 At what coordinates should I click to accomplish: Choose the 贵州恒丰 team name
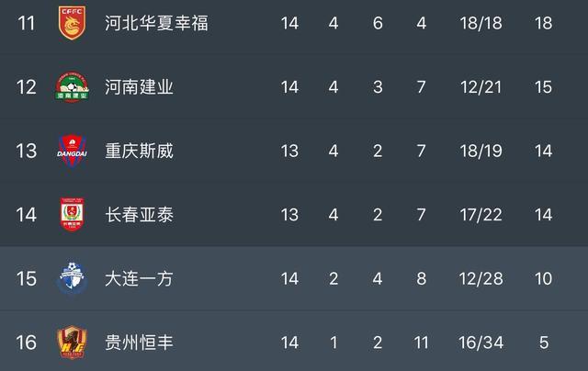coord(139,343)
